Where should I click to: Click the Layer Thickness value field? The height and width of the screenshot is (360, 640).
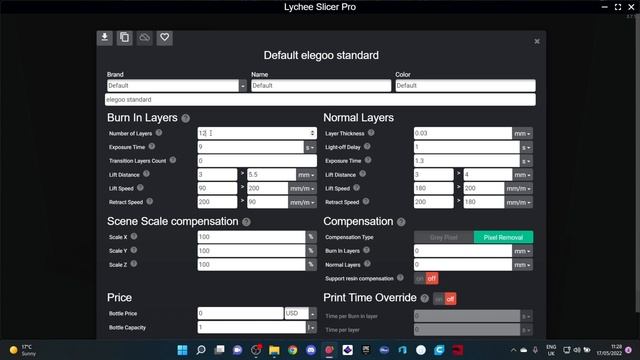click(463, 133)
